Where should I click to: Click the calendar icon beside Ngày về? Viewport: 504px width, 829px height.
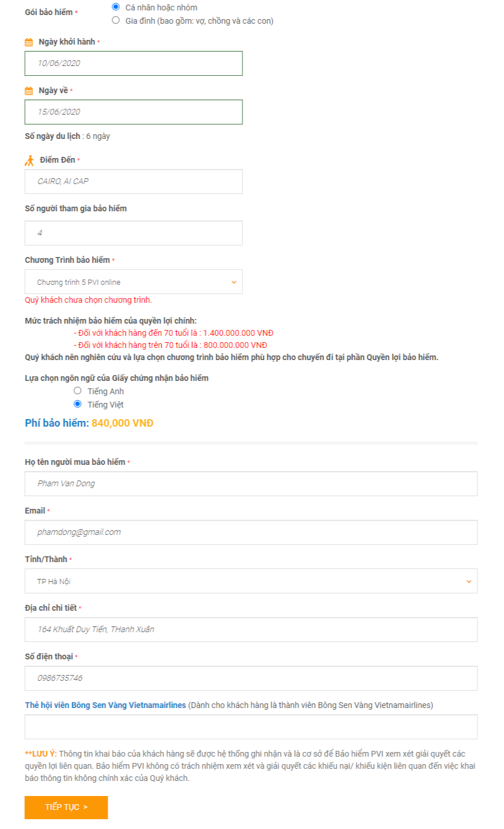tap(29, 91)
